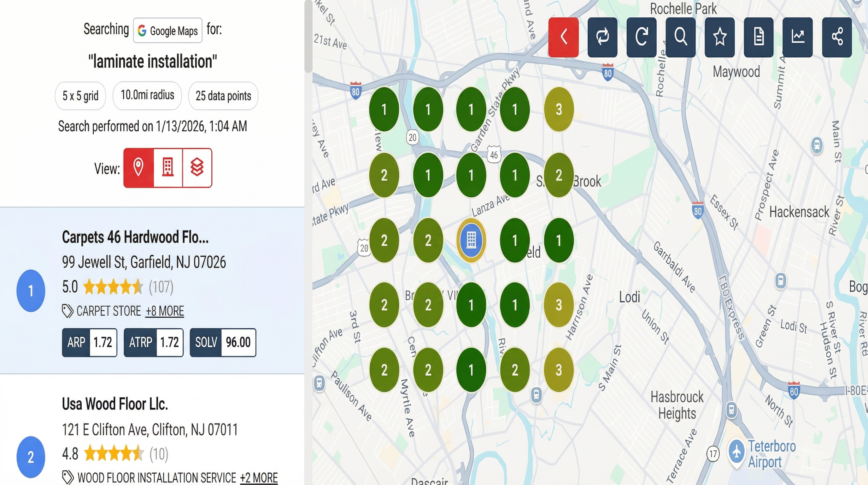This screenshot has height=485, width=868.
Task: Click the Google Maps source selector
Action: click(x=167, y=31)
